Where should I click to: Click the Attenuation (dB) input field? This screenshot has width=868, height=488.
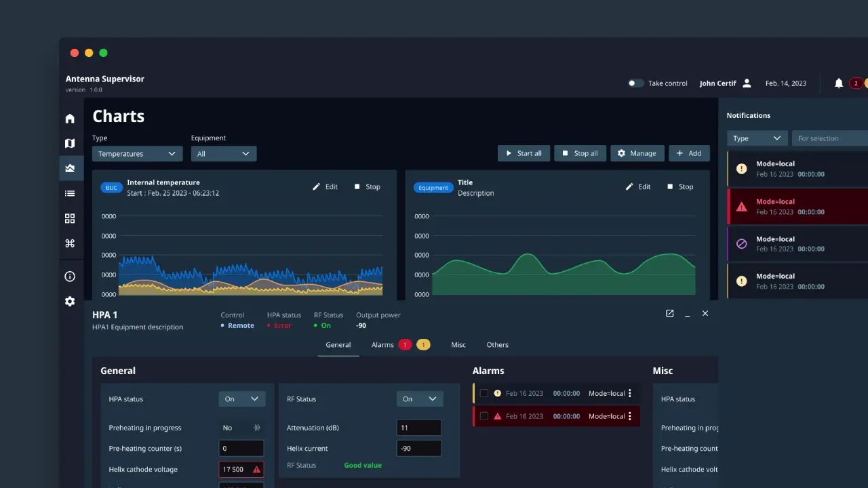click(418, 428)
